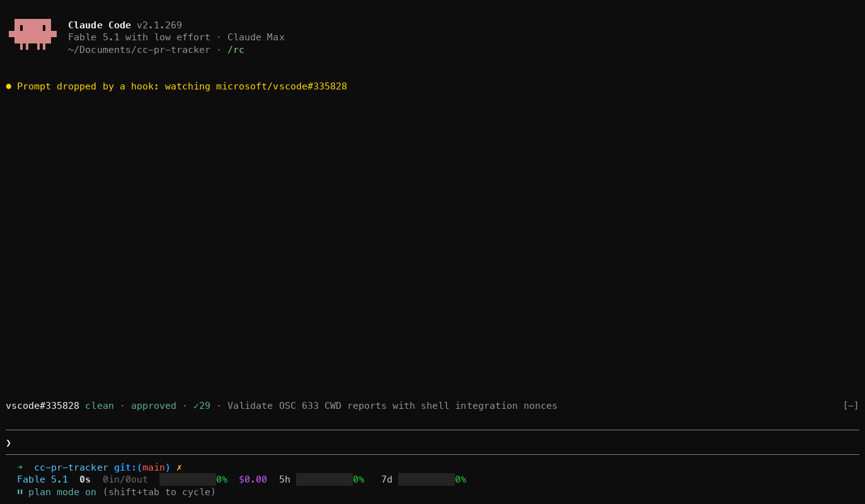Click the '0s' elapsed time value
This screenshot has height=504, width=865.
(x=85, y=479)
